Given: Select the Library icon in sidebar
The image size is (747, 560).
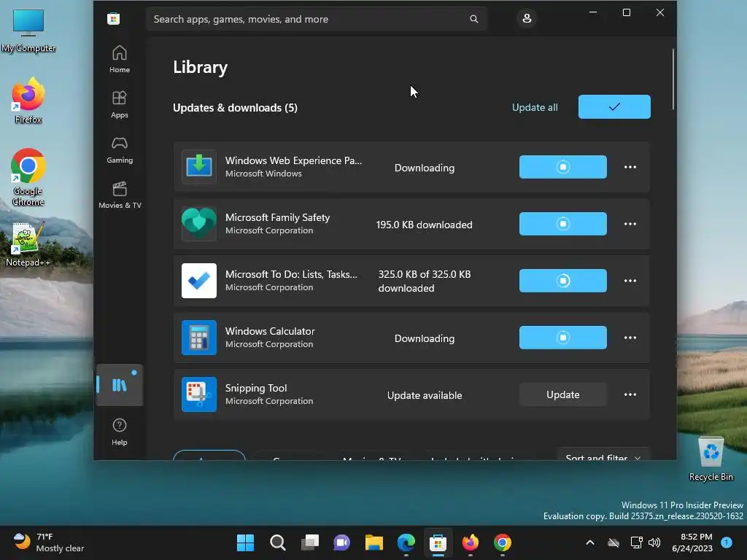Looking at the screenshot, I should pyautogui.click(x=120, y=385).
